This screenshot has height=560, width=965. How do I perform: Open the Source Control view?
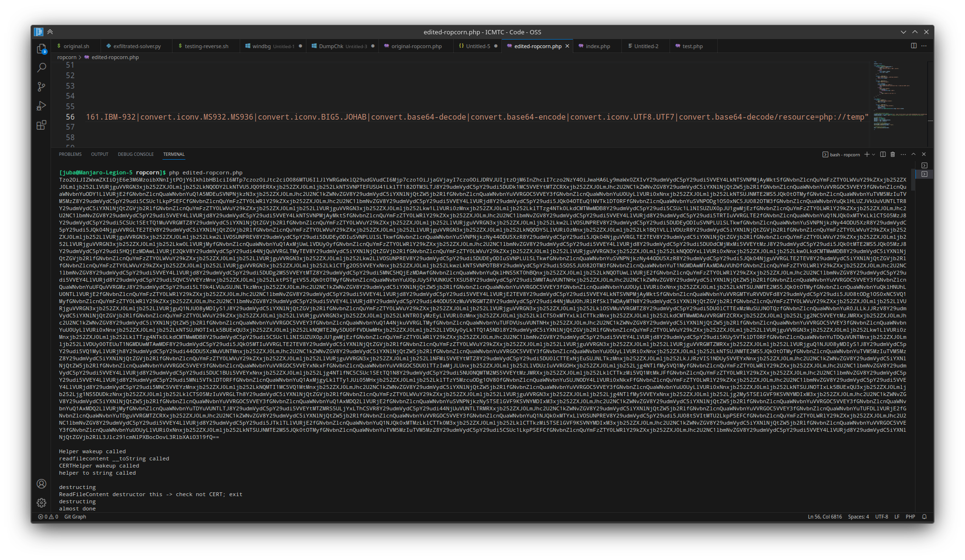[41, 87]
